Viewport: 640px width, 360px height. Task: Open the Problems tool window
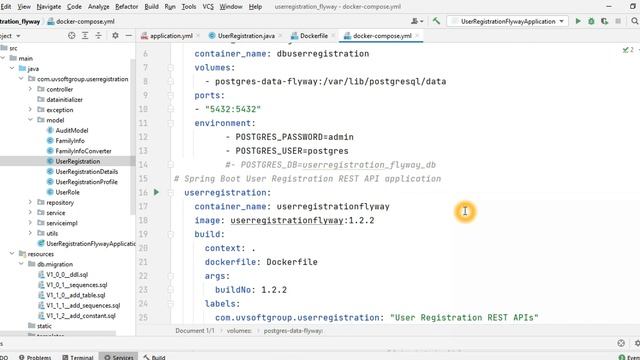(36, 357)
